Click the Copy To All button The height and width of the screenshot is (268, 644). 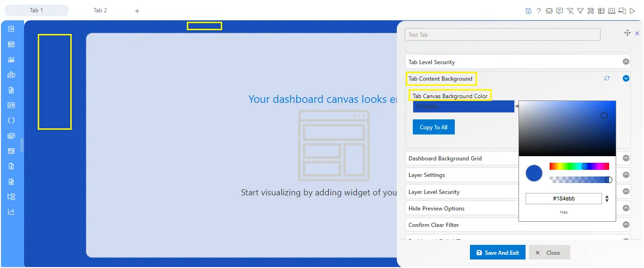434,127
